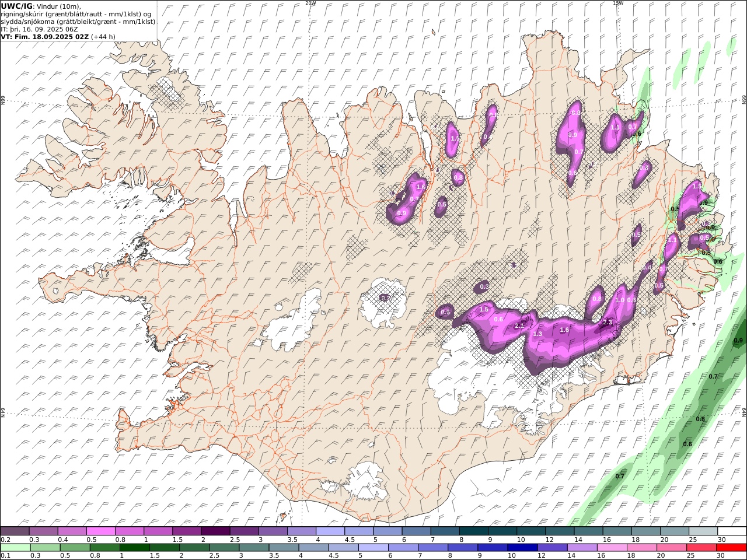Click the pale green 0.1 swatch in the lower rain legend
The height and width of the screenshot is (560, 747).
click(x=15, y=547)
